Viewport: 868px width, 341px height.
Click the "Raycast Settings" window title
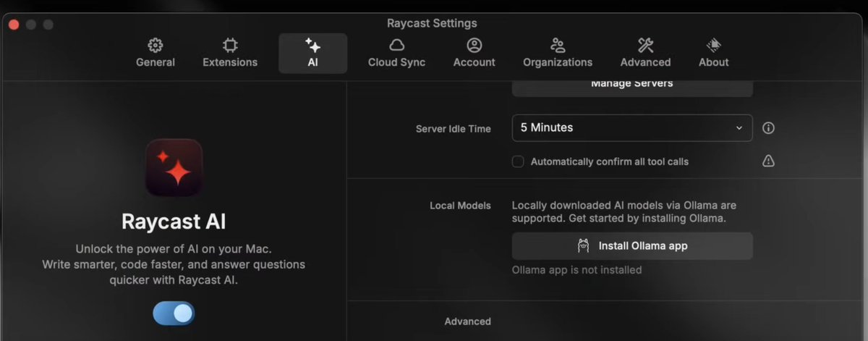(x=432, y=23)
